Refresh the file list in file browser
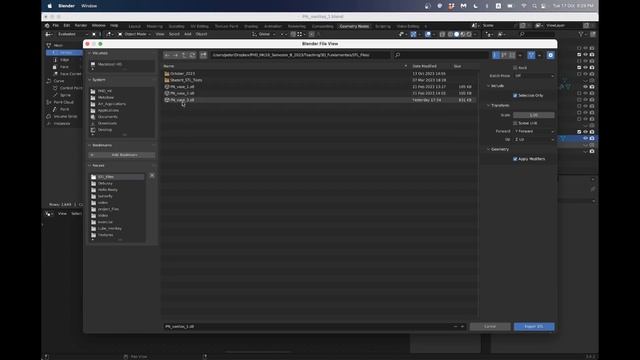The width and height of the screenshot is (640, 360). pyautogui.click(x=192, y=55)
